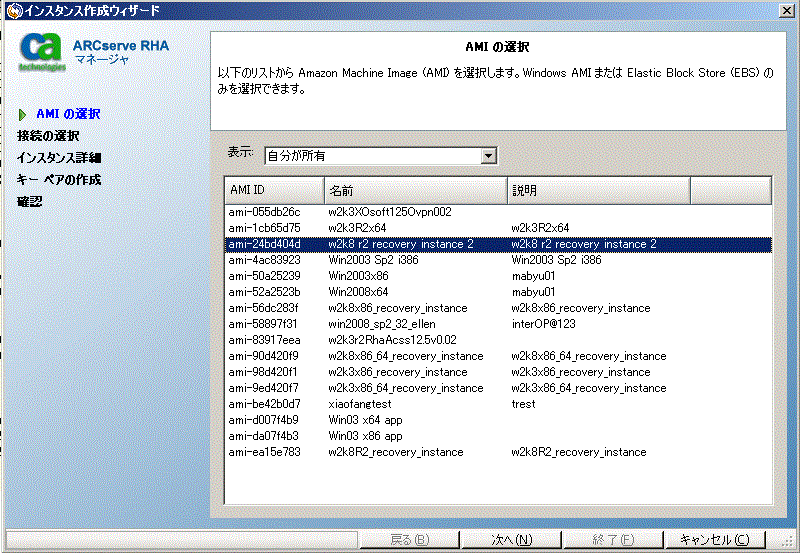Sort by the 説明 column header

[x=599, y=190]
